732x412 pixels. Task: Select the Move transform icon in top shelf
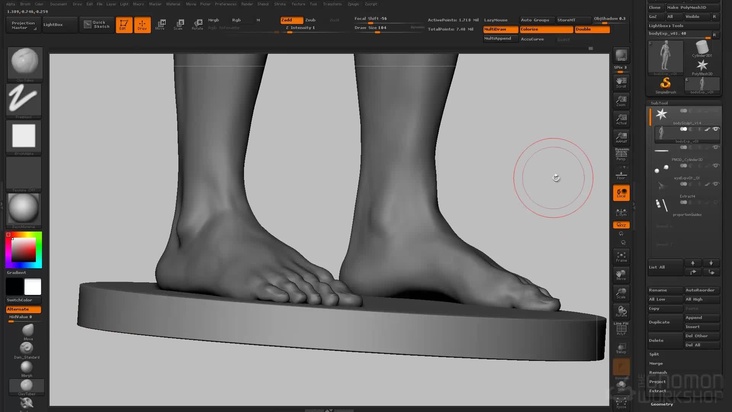point(161,25)
